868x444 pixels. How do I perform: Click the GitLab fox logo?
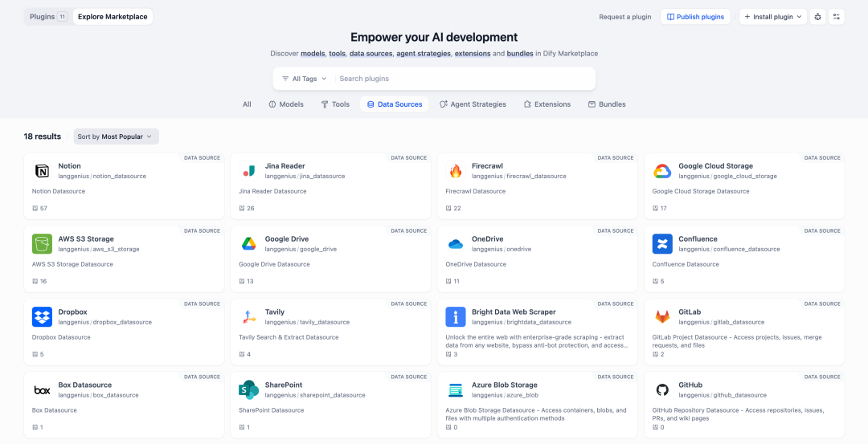coord(662,317)
